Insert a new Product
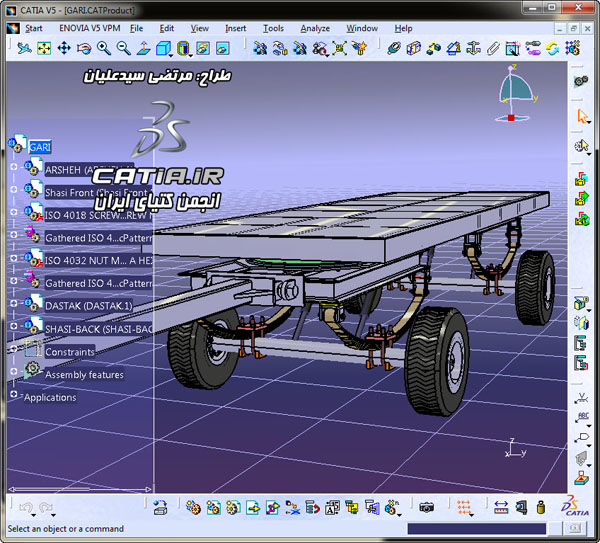The width and height of the screenshot is (600, 543). 213,508
